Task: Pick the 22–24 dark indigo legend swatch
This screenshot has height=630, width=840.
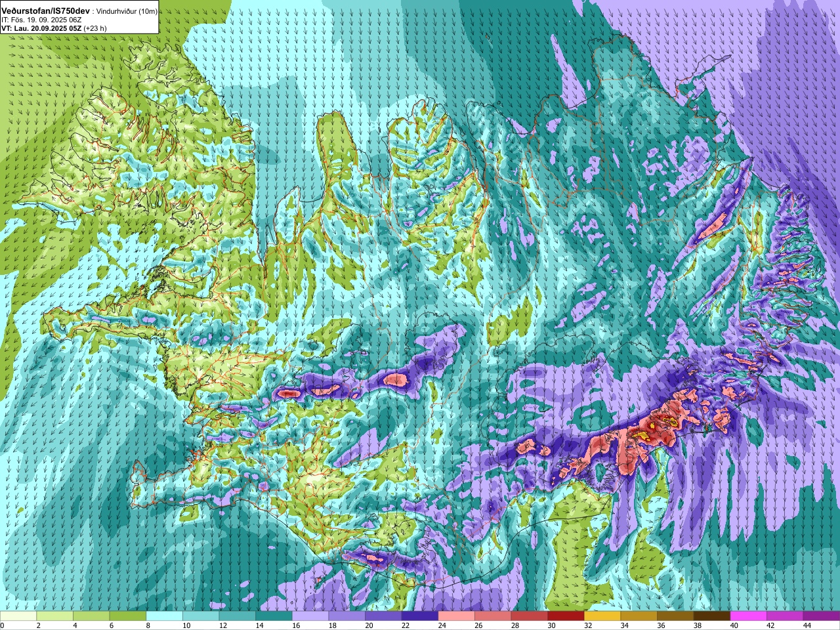Action: 420,616
